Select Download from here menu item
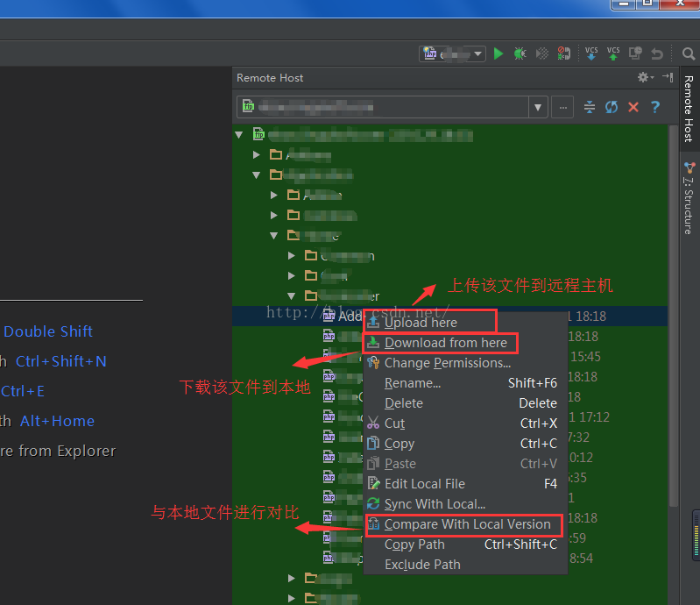Image resolution: width=700 pixels, height=605 pixels. pyautogui.click(x=464, y=343)
